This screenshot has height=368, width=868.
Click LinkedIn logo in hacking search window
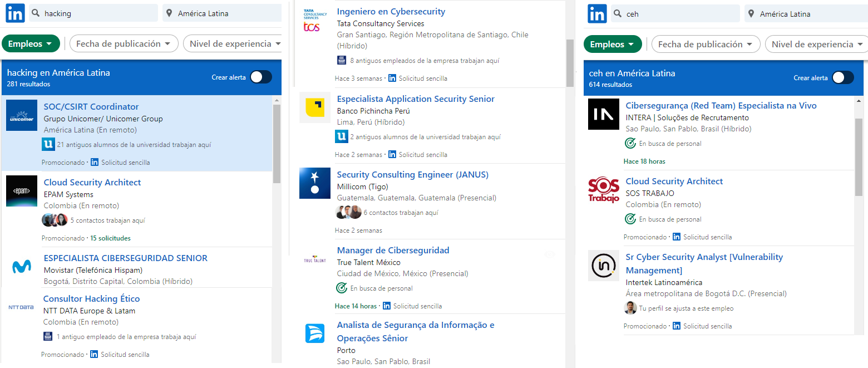point(15,13)
